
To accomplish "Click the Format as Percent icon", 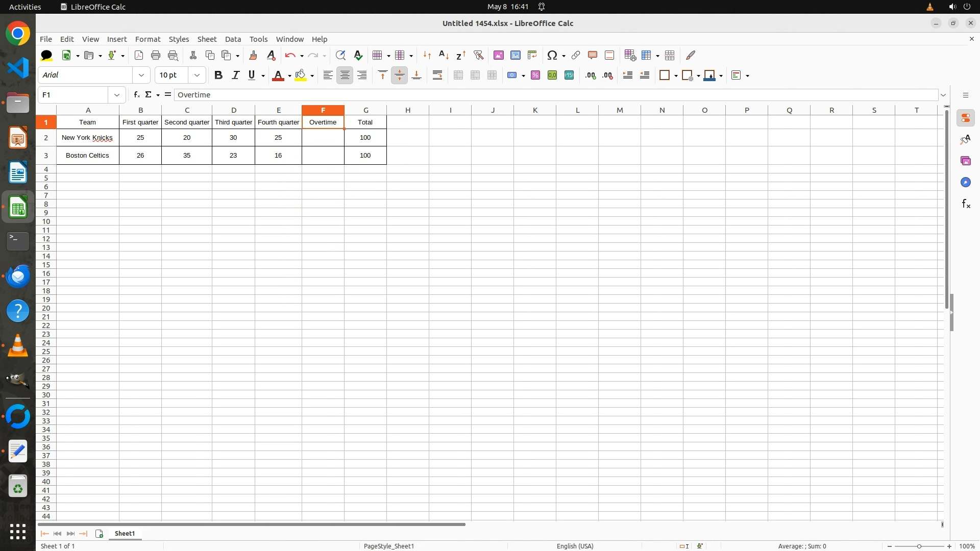I will (535, 75).
